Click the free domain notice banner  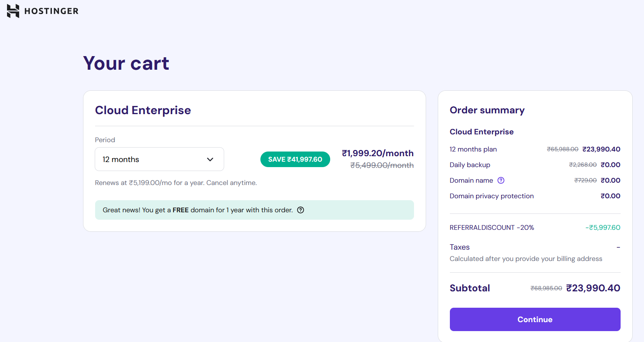[254, 210]
